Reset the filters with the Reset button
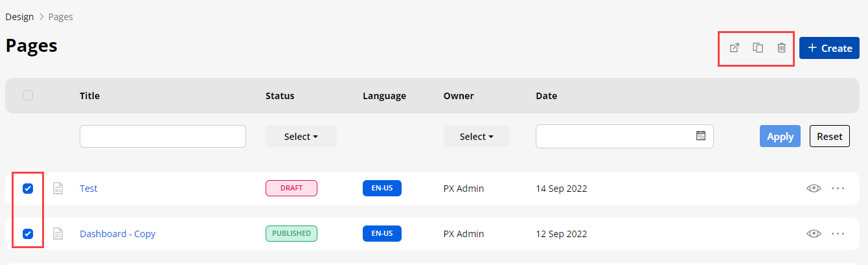 (x=829, y=136)
